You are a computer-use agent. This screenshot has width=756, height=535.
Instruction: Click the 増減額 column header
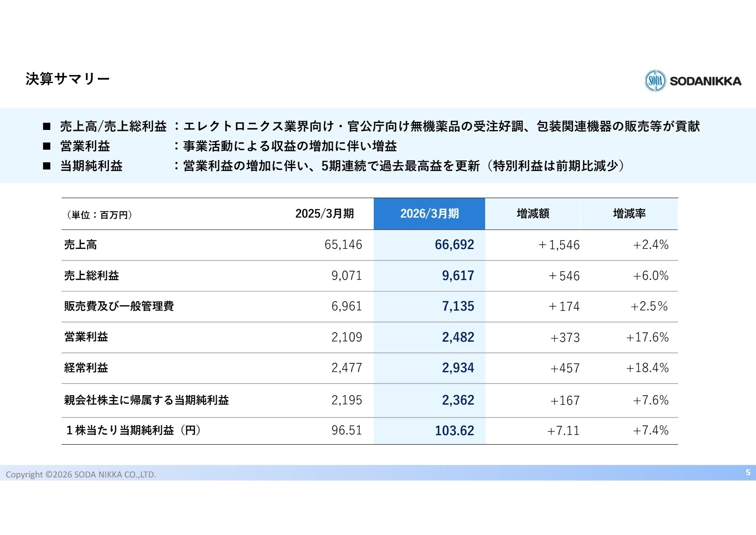click(533, 214)
